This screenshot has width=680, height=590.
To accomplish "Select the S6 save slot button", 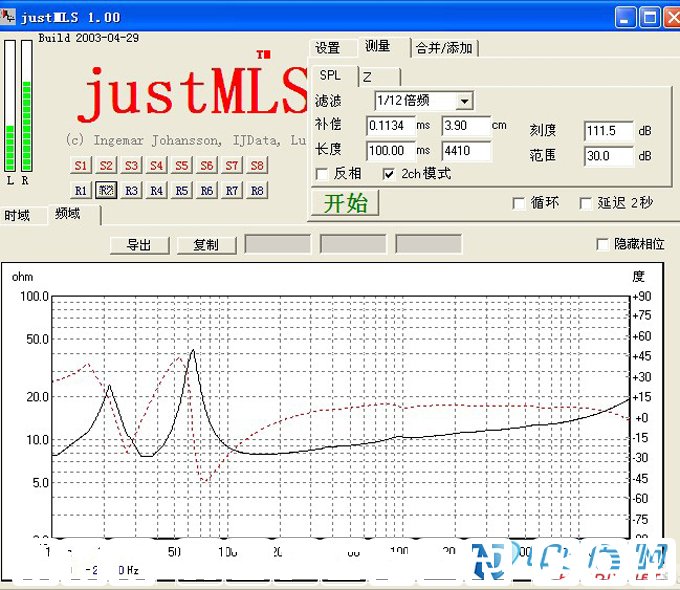I will [x=206, y=165].
